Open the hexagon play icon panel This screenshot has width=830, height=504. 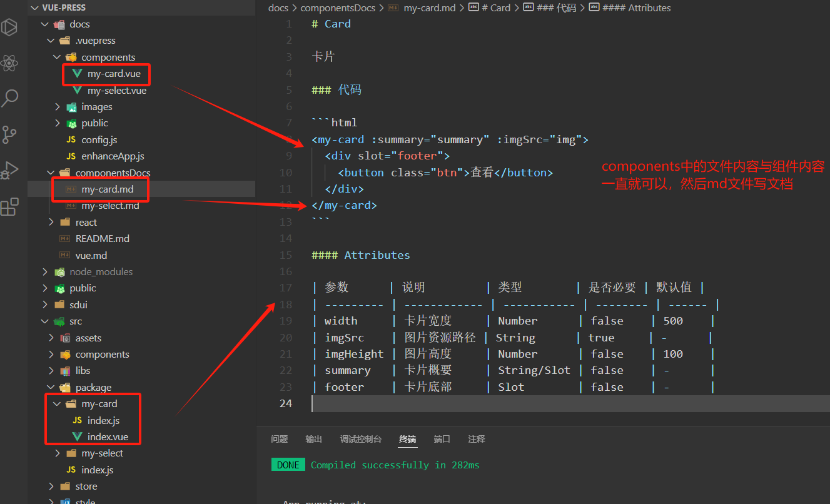pyautogui.click(x=9, y=28)
